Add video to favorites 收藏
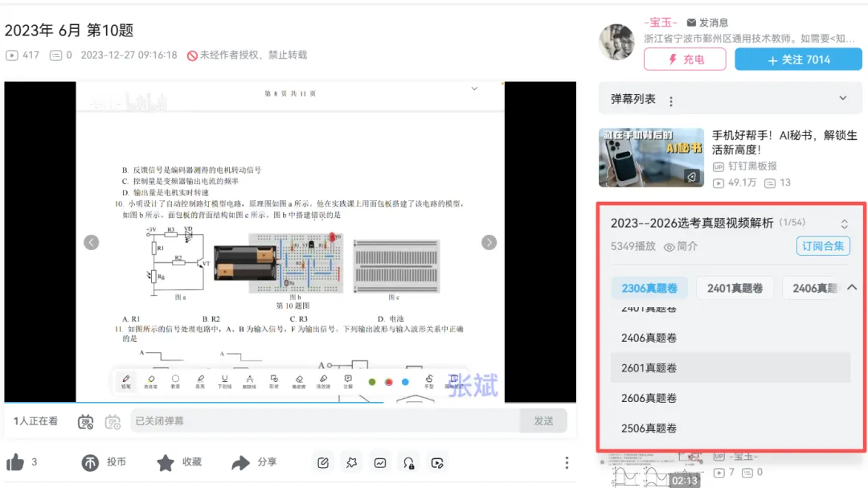This screenshot has width=868, height=488. pyautogui.click(x=178, y=462)
